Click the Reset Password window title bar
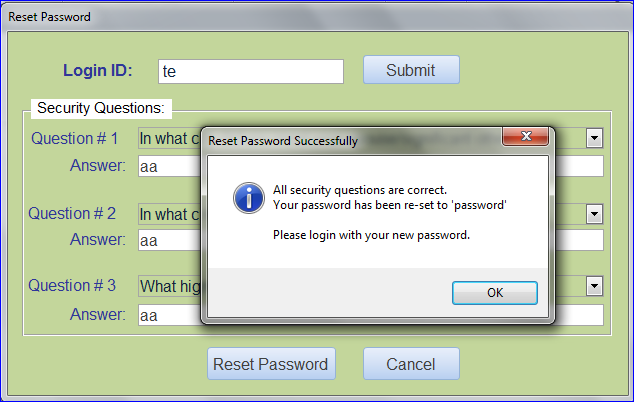This screenshot has width=634, height=402. pos(315,17)
